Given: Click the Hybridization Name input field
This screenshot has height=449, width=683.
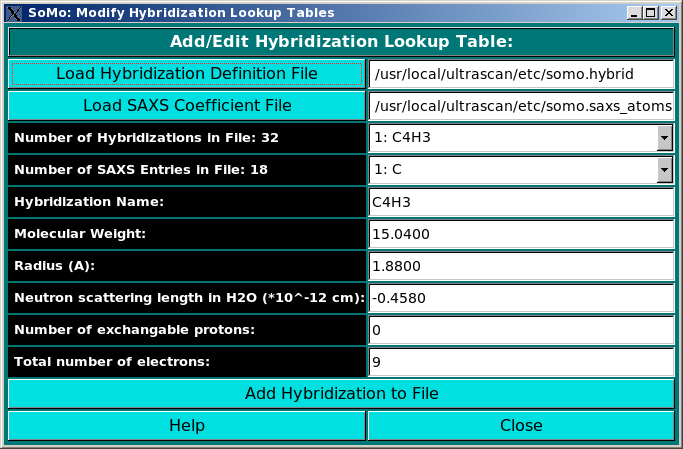Looking at the screenshot, I should 521,202.
